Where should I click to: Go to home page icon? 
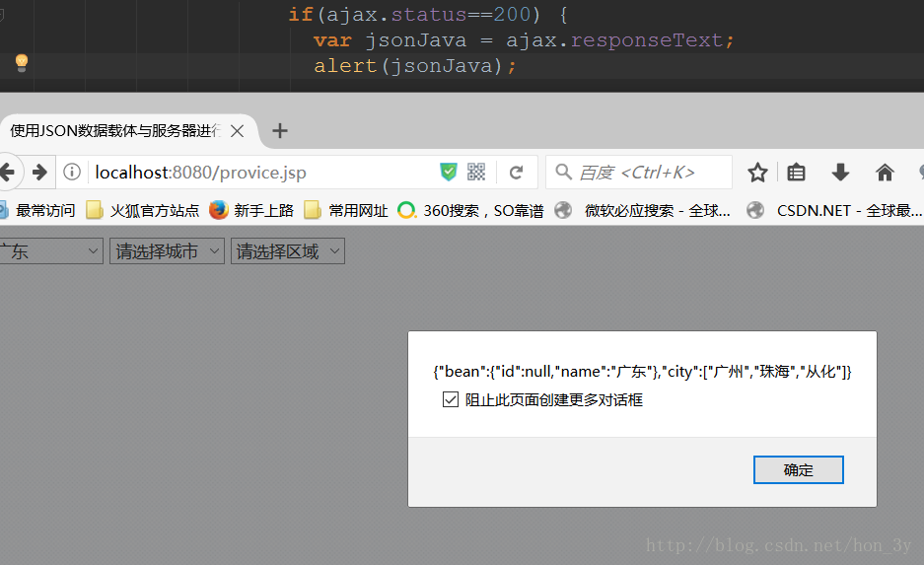[885, 173]
